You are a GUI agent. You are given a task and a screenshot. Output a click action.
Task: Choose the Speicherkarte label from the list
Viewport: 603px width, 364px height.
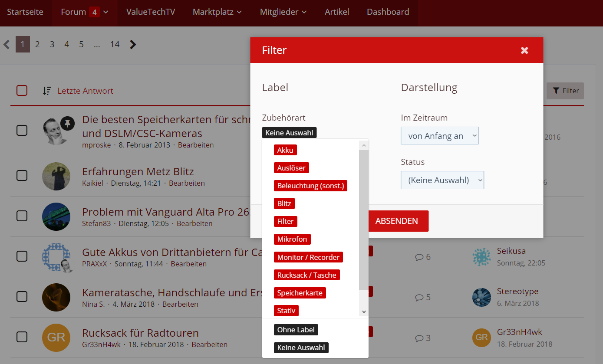[300, 293]
